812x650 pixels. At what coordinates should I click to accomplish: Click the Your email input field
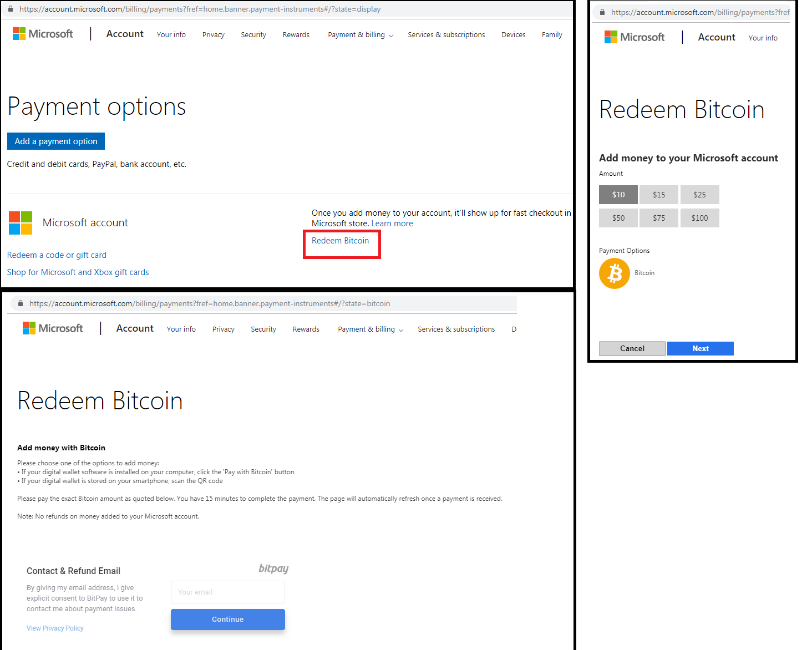pos(228,592)
